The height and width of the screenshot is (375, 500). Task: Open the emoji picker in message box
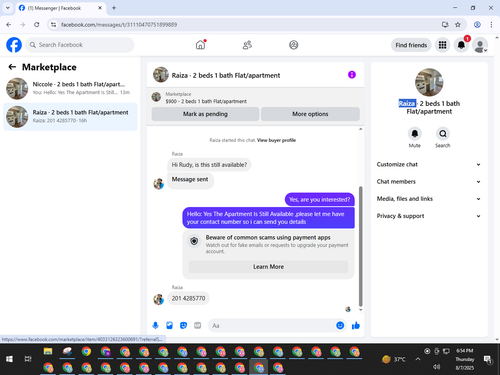coord(340,325)
